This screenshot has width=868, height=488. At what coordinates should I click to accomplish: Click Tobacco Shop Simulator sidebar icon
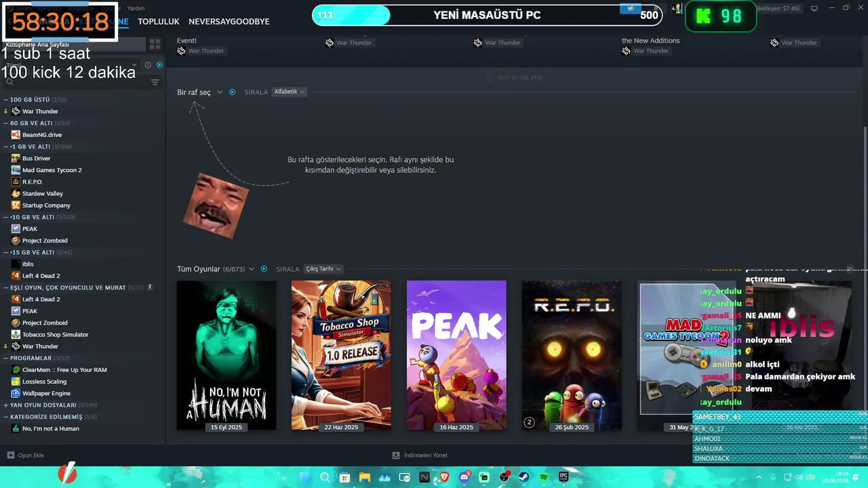[x=16, y=335]
